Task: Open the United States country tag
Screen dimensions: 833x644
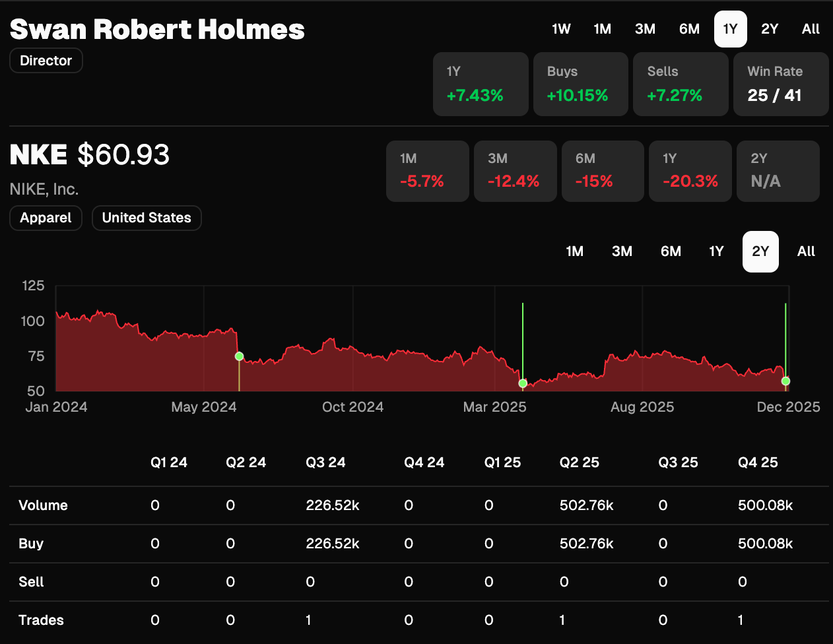Action: (x=147, y=218)
